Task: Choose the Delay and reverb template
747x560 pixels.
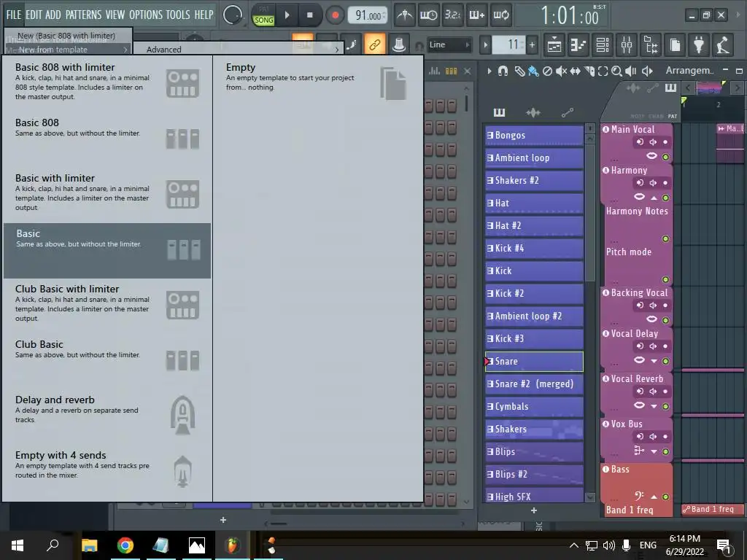Action: tap(107, 416)
